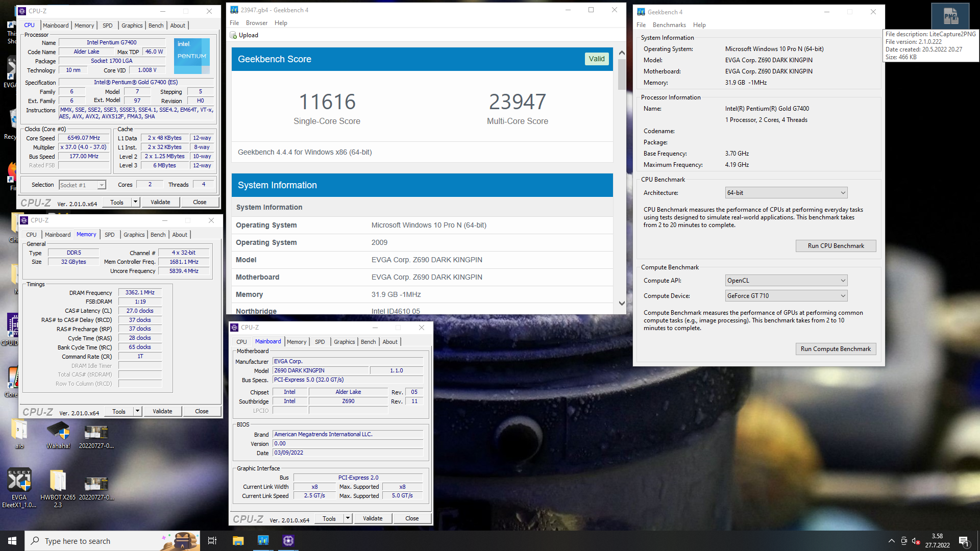The width and height of the screenshot is (980, 551).
Task: Click the muted volume tray icon
Action: click(x=916, y=541)
